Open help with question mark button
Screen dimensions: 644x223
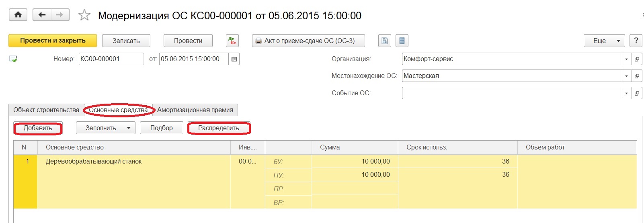[636, 41]
